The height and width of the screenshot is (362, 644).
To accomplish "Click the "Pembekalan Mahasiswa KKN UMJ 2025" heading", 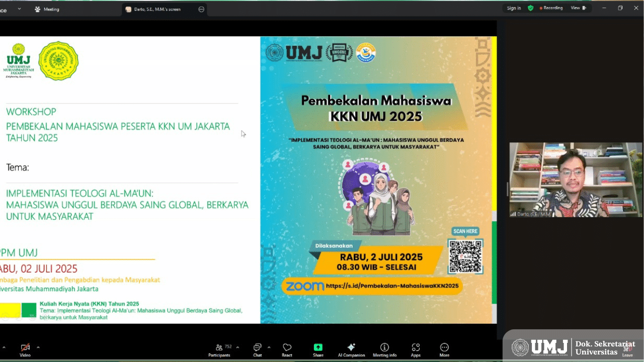I will click(376, 108).
